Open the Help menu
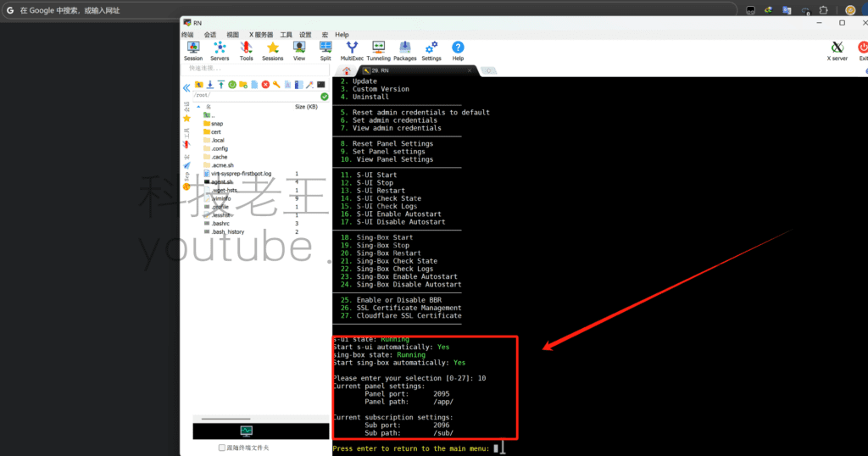The height and width of the screenshot is (456, 868). pos(342,35)
